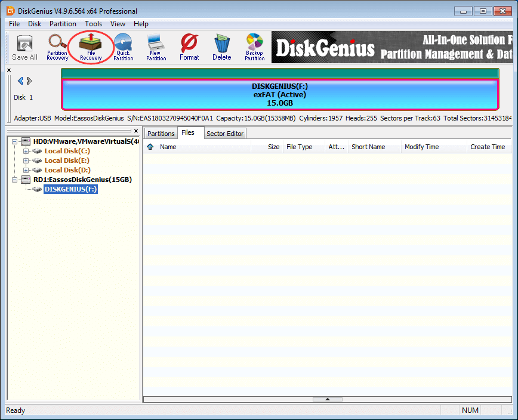Open the Tools menu

(x=94, y=24)
